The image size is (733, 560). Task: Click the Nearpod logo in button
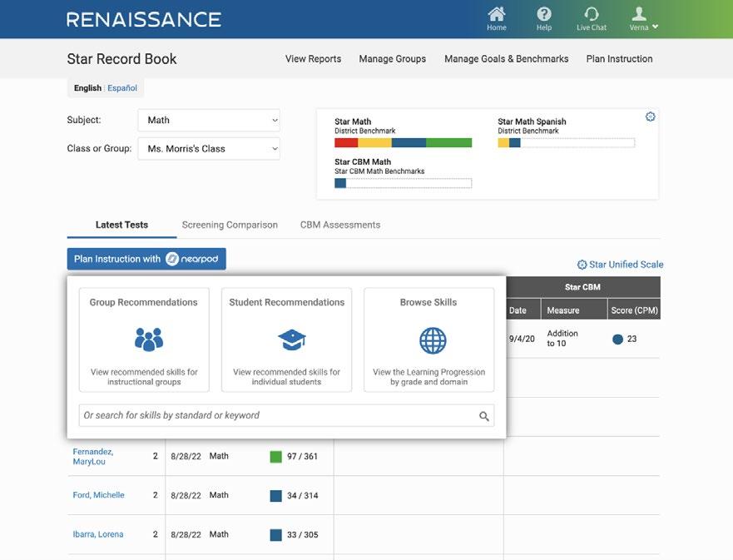(x=192, y=259)
